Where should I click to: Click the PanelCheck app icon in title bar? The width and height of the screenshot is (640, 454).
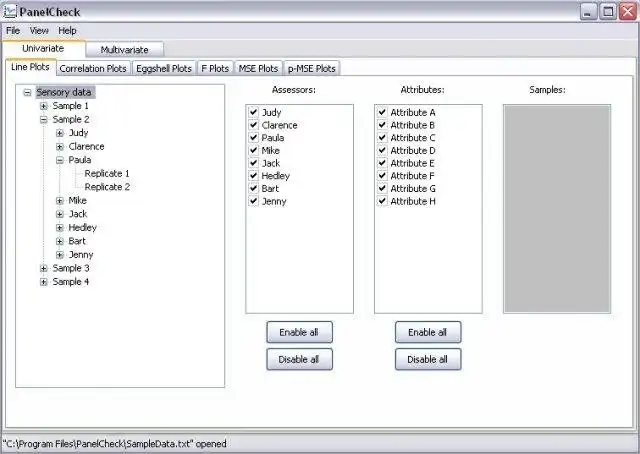click(x=10, y=11)
